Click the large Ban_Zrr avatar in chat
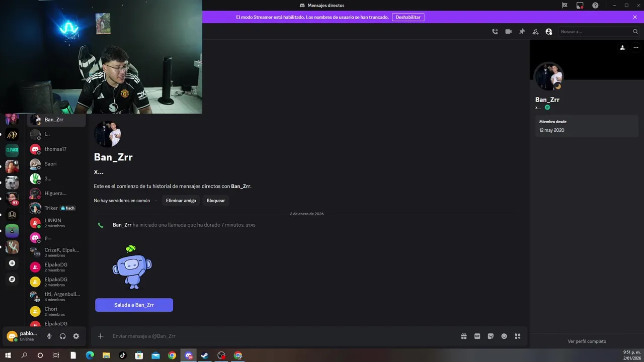This screenshot has width=644, height=362. click(x=108, y=134)
